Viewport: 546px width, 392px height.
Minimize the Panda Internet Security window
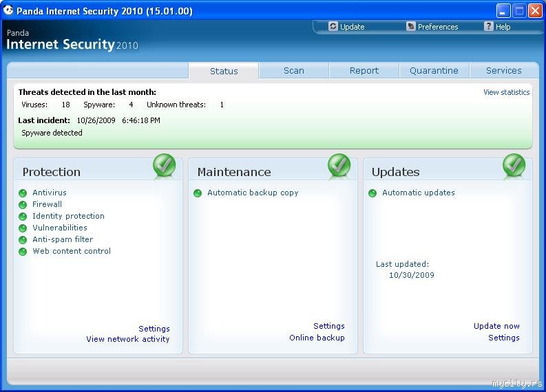pyautogui.click(x=503, y=11)
